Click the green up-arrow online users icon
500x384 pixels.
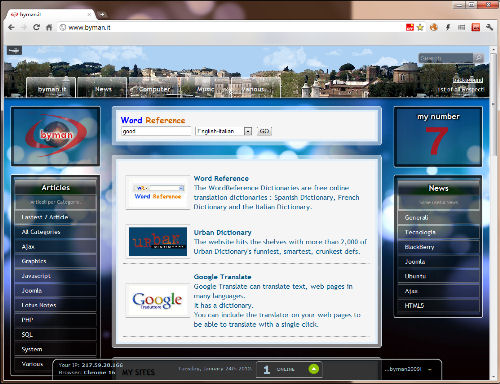(314, 369)
